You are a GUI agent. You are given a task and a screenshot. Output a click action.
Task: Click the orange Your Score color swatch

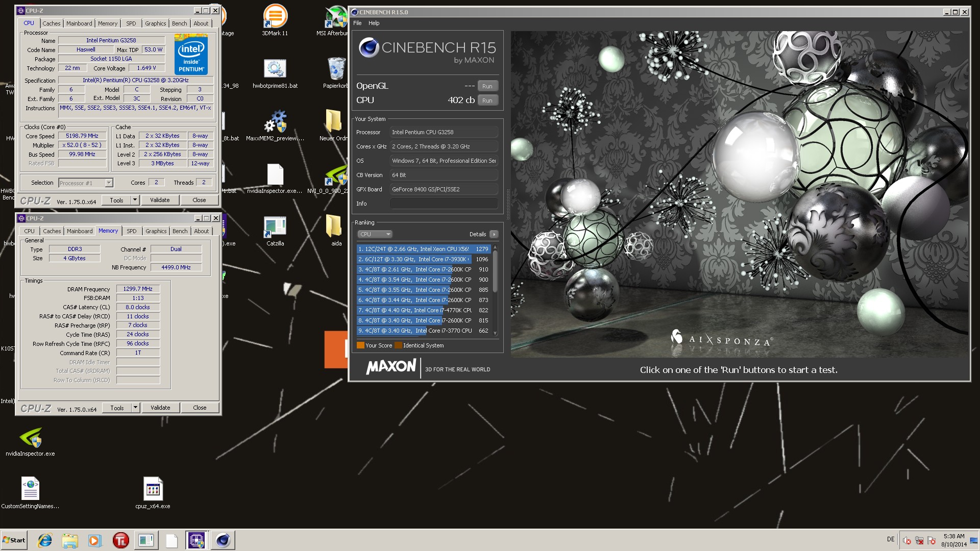(x=360, y=345)
